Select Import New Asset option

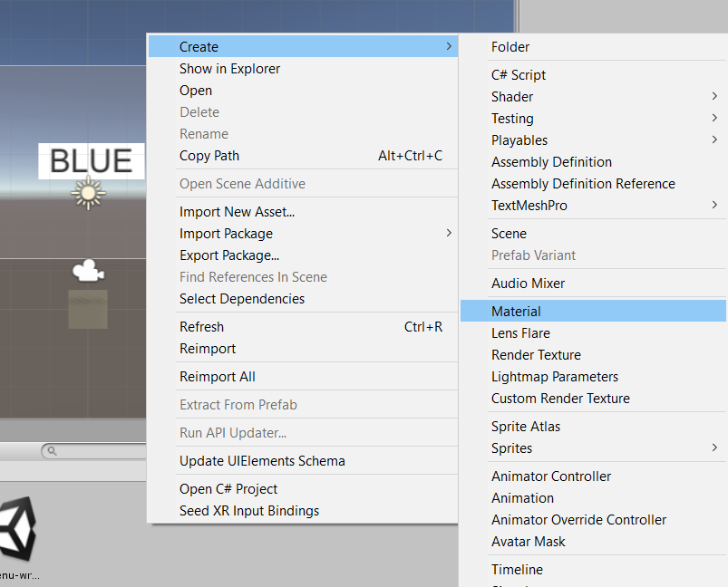tap(237, 212)
